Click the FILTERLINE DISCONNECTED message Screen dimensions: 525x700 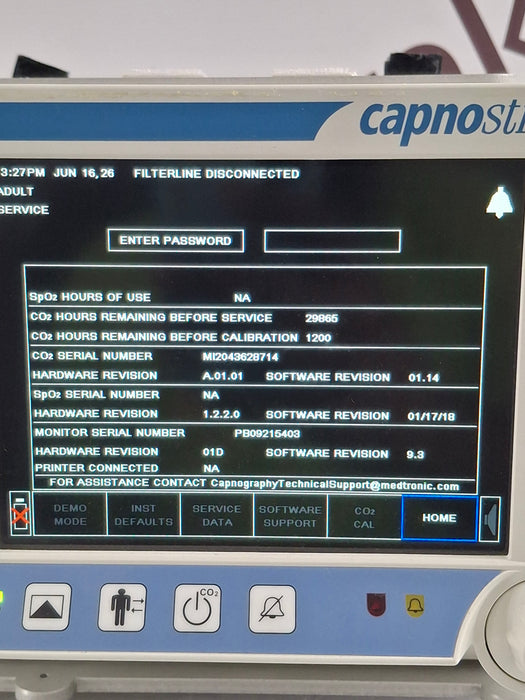(x=217, y=174)
